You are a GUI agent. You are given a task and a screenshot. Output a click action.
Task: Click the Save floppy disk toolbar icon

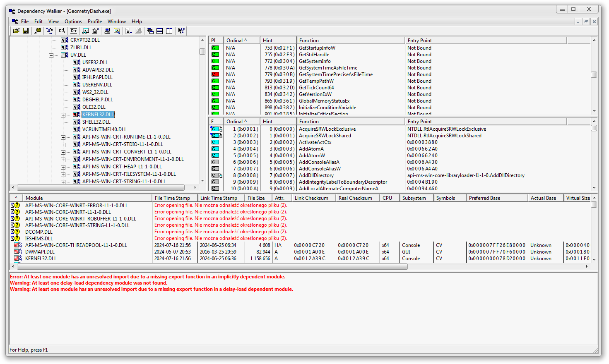coord(26,31)
